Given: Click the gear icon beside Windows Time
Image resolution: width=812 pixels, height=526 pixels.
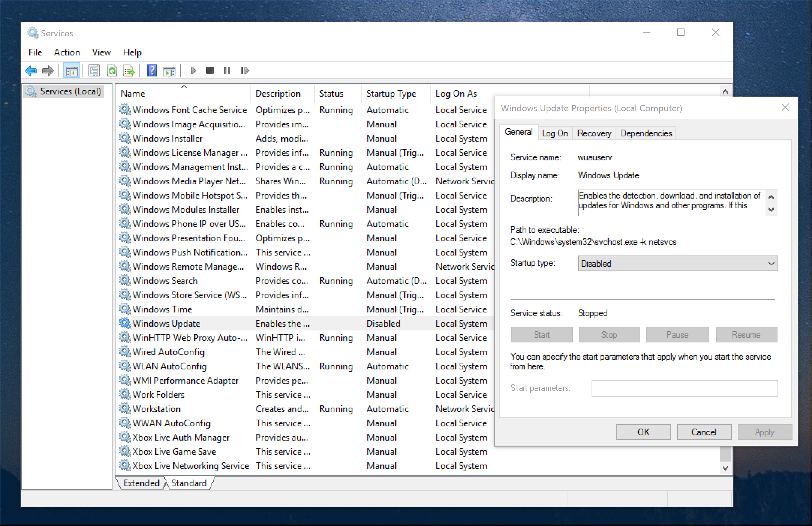Looking at the screenshot, I should pyautogui.click(x=125, y=309).
